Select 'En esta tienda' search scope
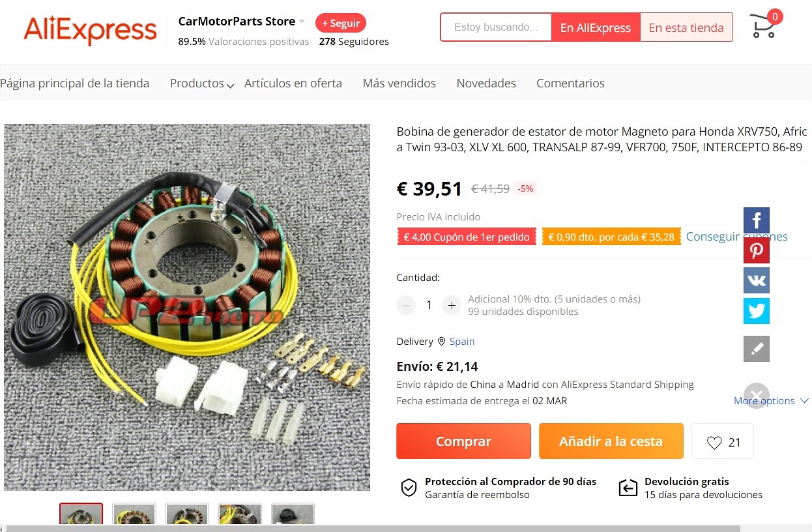The height and width of the screenshot is (532, 812). (x=686, y=27)
